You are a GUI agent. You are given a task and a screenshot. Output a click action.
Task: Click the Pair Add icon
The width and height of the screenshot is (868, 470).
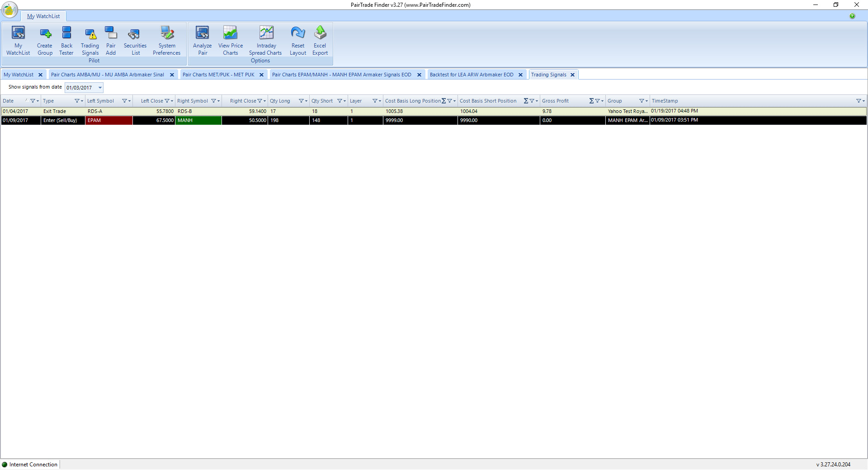(111, 40)
